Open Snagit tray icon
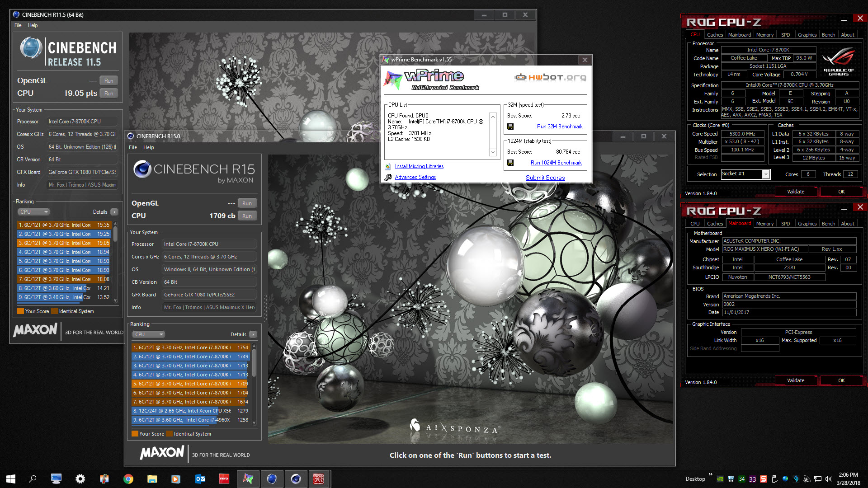This screenshot has height=488, width=868. click(x=764, y=479)
